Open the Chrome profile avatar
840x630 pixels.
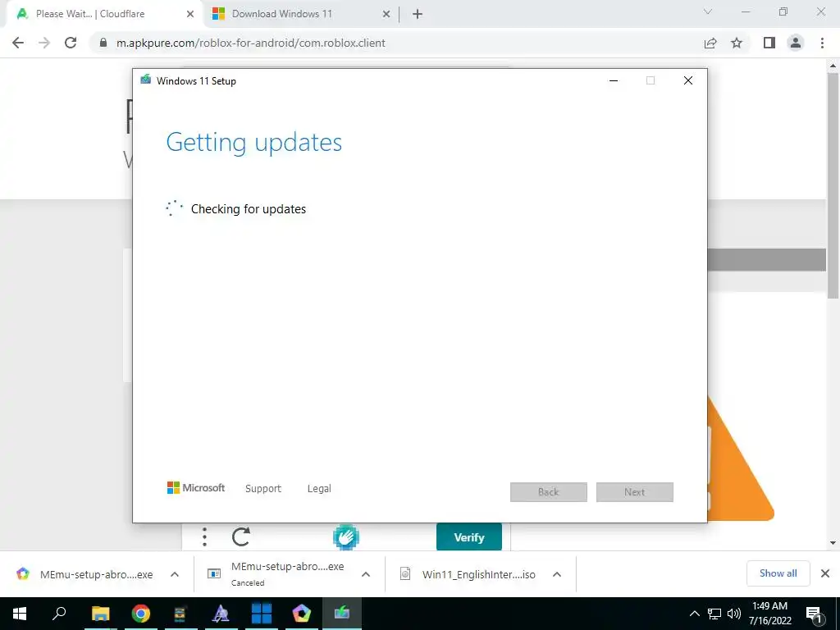[x=796, y=43]
